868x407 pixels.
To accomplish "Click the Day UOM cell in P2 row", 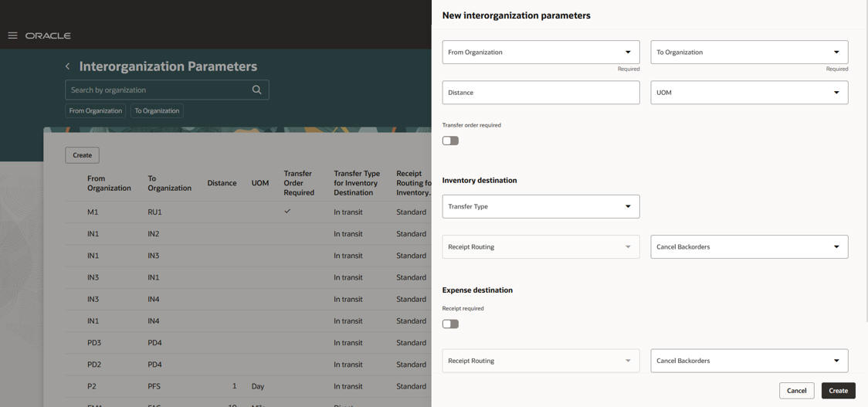I will click(x=258, y=386).
